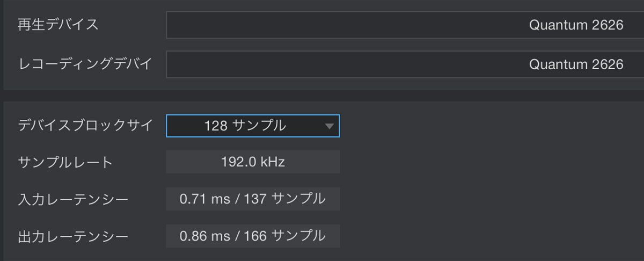The width and height of the screenshot is (644, 261).
Task: Click the 137 サンプル input latency value
Action: 284,199
